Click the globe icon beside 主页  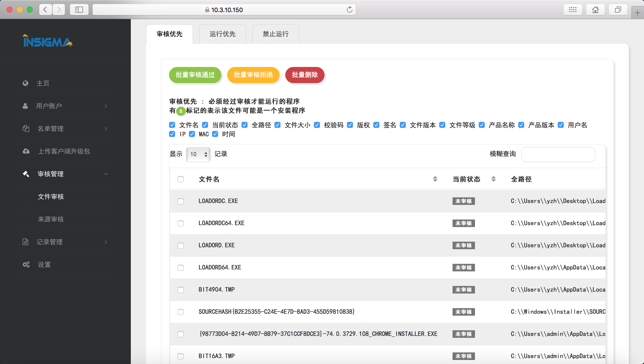click(25, 83)
